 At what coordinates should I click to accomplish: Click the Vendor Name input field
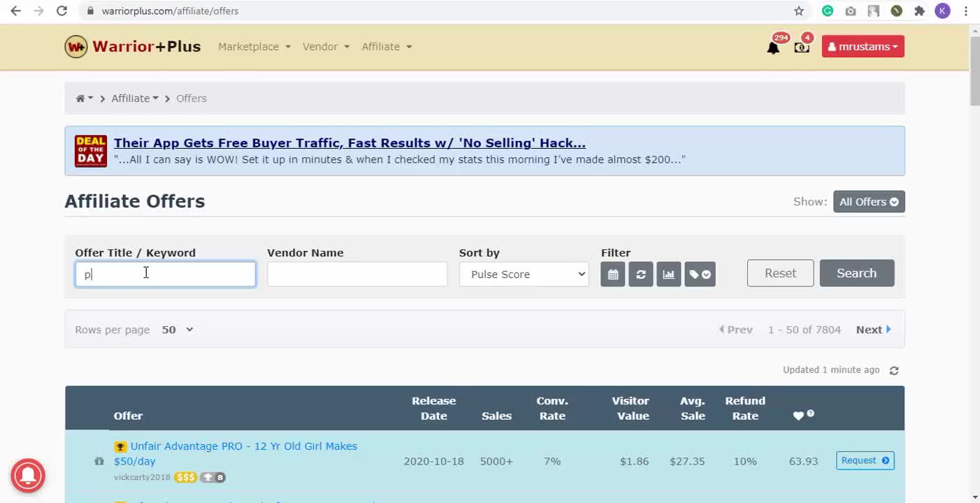pos(356,274)
